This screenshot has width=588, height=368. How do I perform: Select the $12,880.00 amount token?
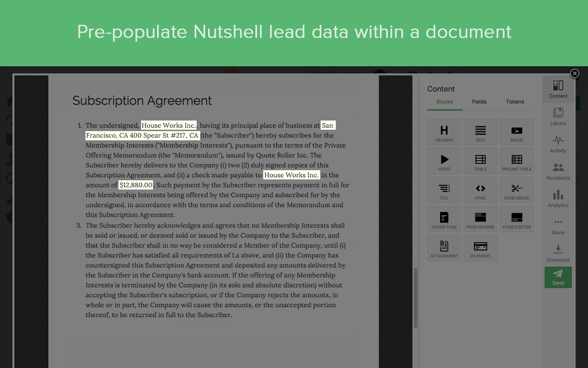click(x=136, y=185)
